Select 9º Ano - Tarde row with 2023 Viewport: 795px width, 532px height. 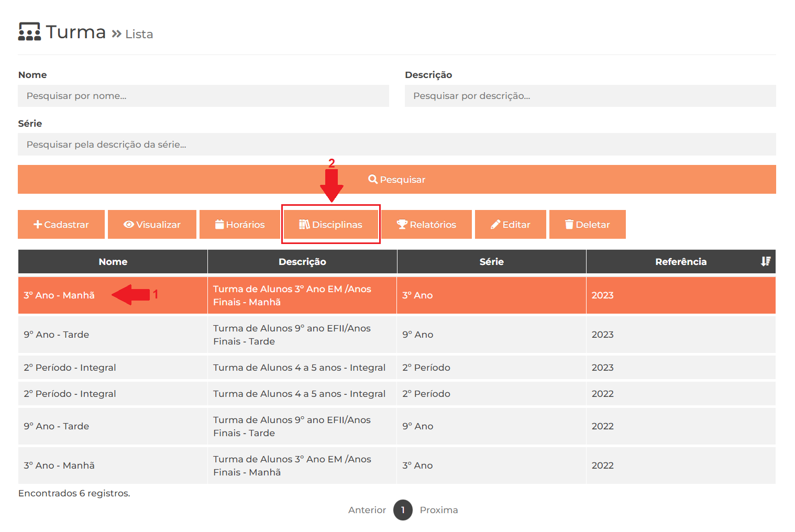click(397, 335)
